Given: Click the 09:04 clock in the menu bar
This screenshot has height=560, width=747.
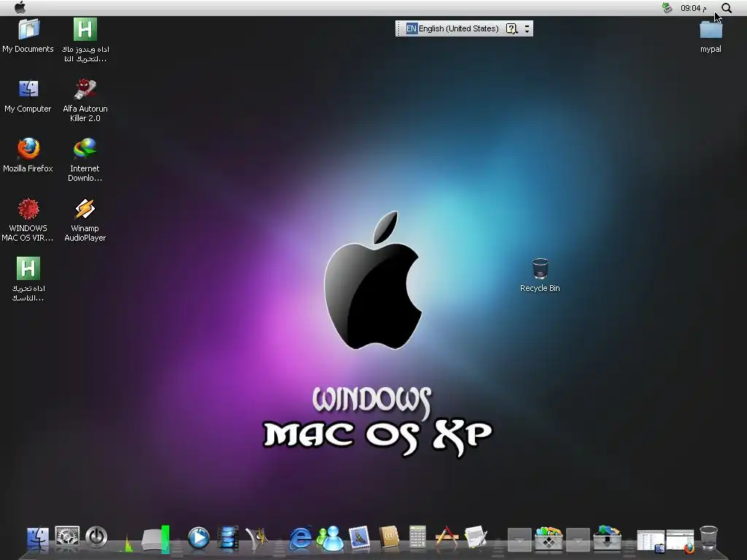Looking at the screenshot, I should tap(693, 8).
